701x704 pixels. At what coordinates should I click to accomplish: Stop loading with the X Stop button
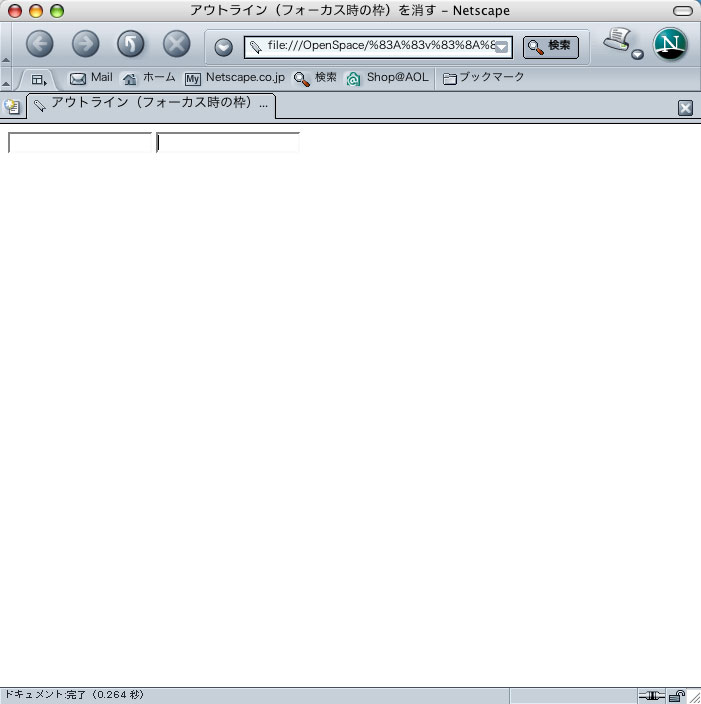point(176,44)
